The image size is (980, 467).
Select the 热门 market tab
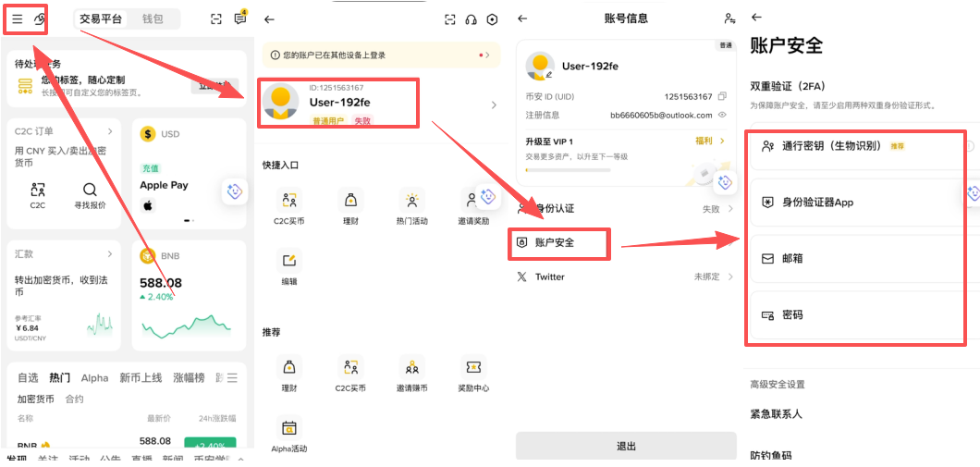[60, 377]
